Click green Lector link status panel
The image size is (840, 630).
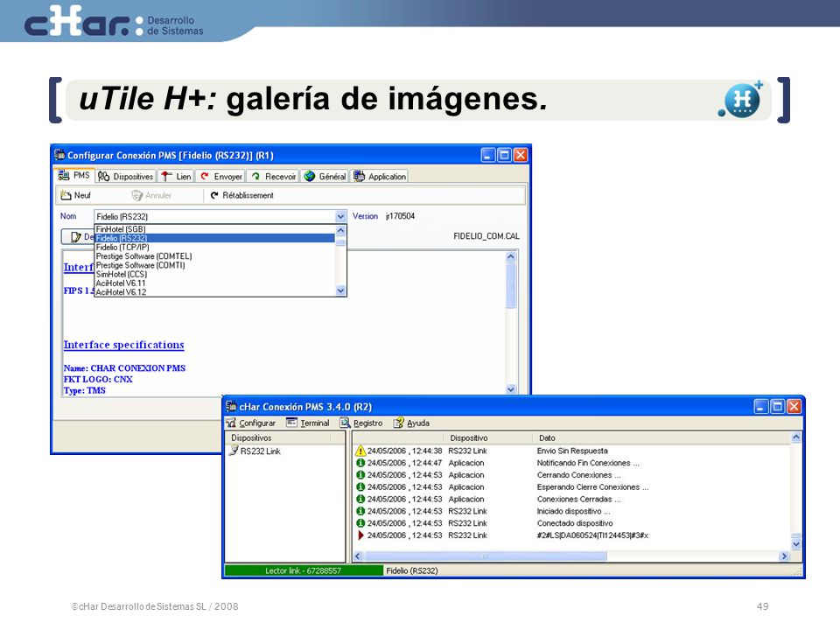click(x=304, y=571)
